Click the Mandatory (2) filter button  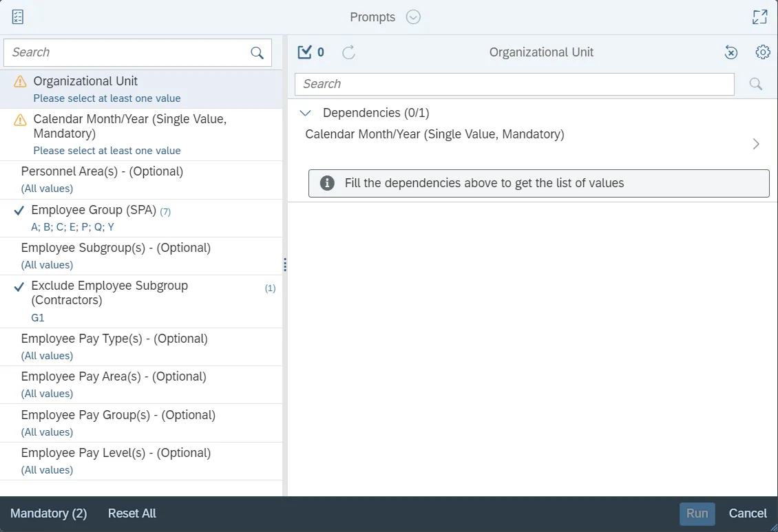(x=49, y=513)
